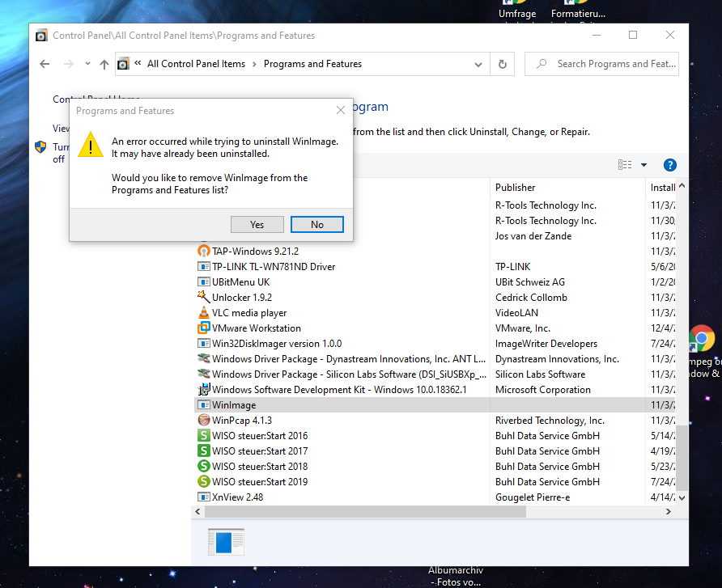Viewport: 722px width, 588px height.
Task: Select WISO steuer:Start 2016 entry
Action: 260,436
